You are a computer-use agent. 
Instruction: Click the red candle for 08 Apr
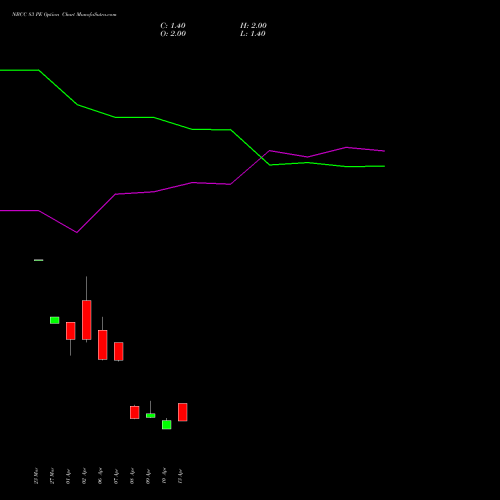[x=135, y=412]
